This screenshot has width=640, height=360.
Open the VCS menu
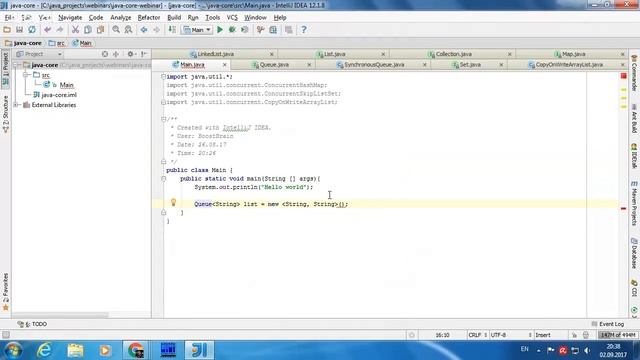point(232,18)
